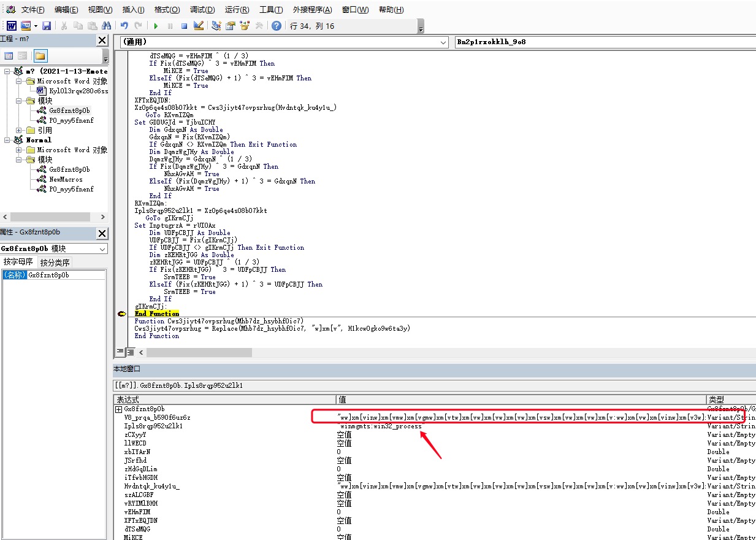Open the 文件(F) menu

click(x=32, y=10)
